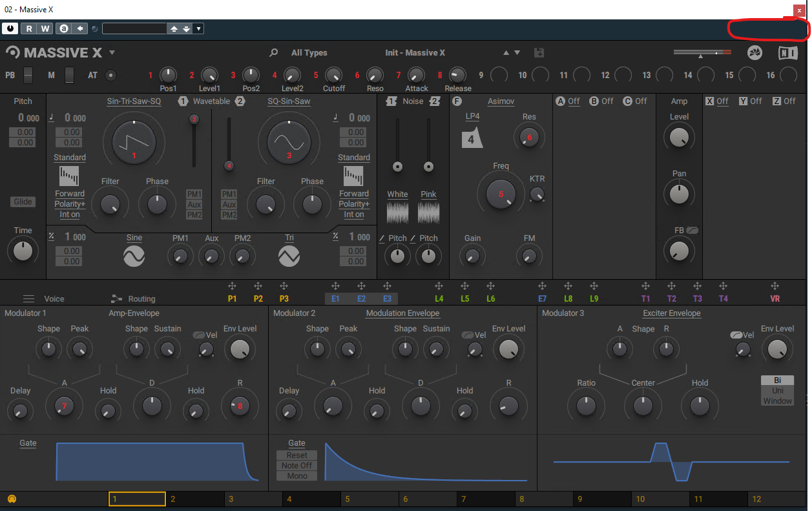Click the L4 modulation drag handle
812x511 pixels.
439,286
